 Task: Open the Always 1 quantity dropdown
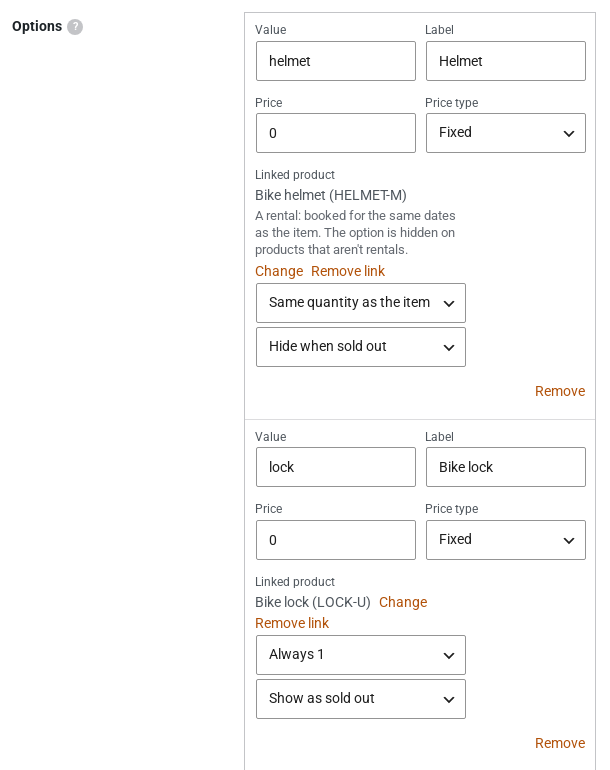(x=360, y=655)
